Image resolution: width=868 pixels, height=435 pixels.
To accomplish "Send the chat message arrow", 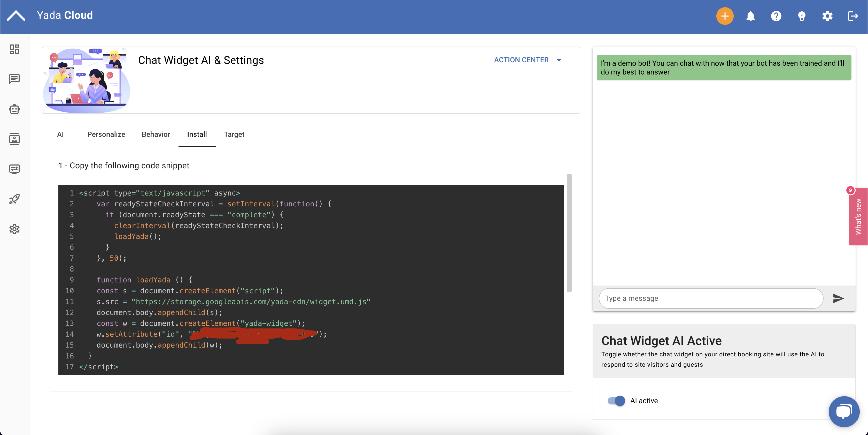I will click(838, 298).
